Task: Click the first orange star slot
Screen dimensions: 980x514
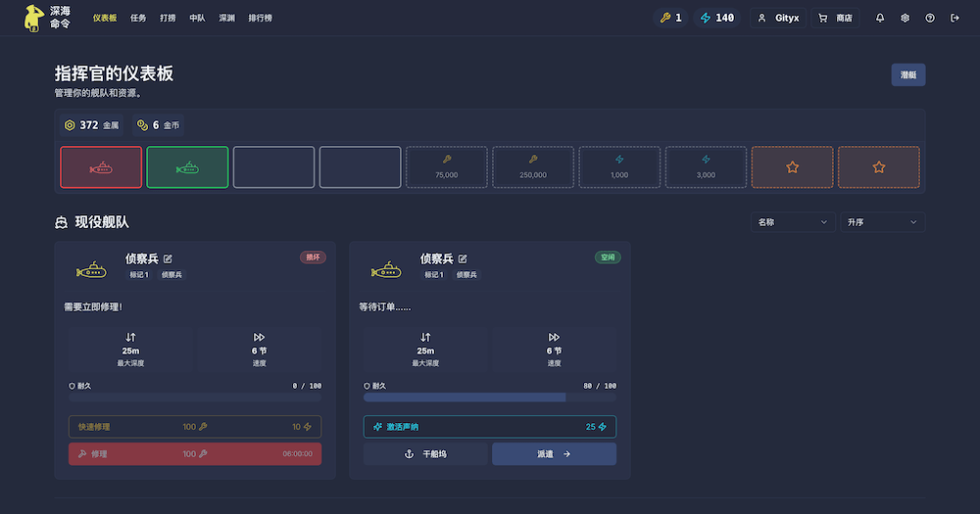Action: 792,167
